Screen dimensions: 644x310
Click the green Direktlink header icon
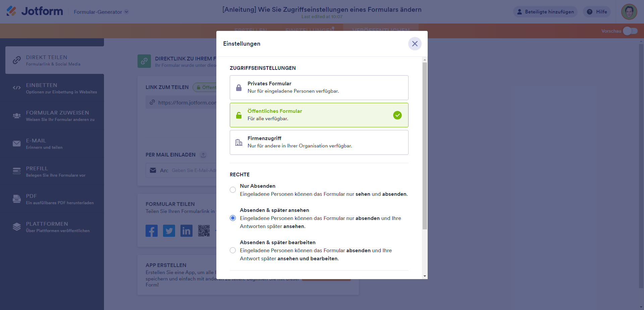pyautogui.click(x=144, y=61)
